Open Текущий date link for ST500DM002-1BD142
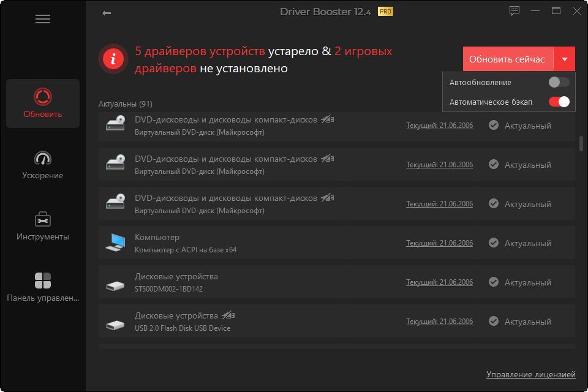Viewport: 588px width, 392px height. (439, 282)
